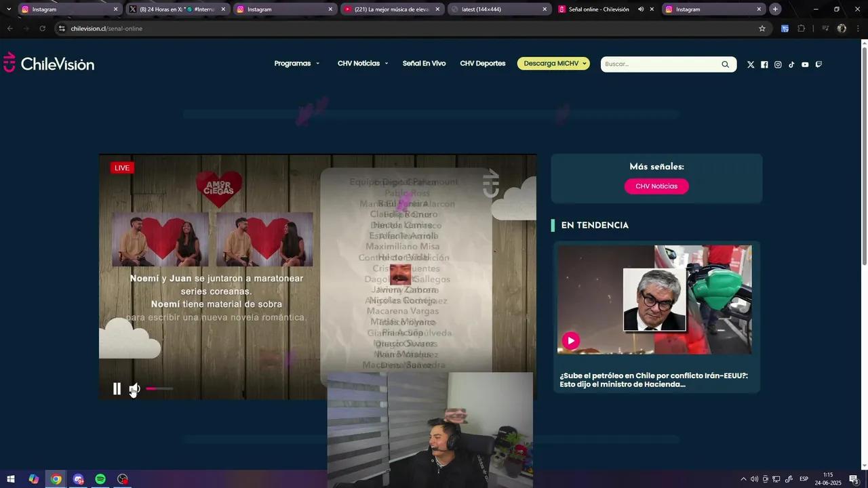Click the CHV Noticias signal button
This screenshot has width=868, height=488.
click(656, 186)
